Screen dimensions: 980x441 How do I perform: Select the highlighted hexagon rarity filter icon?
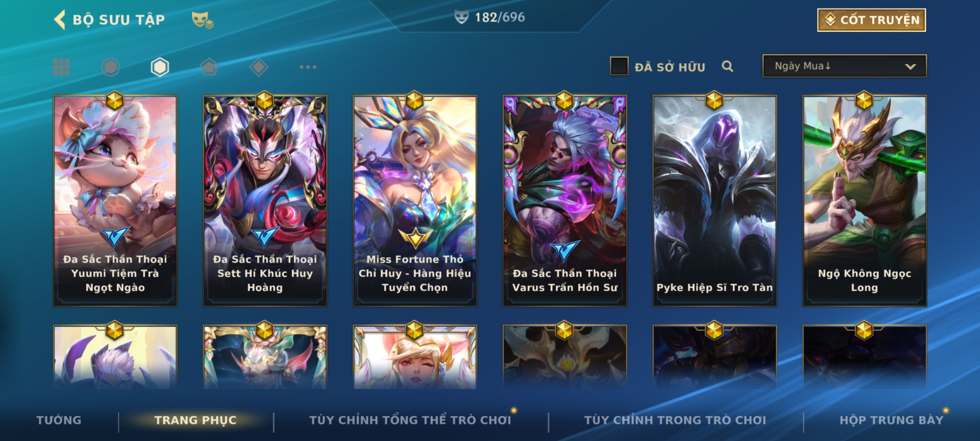pyautogui.click(x=160, y=67)
